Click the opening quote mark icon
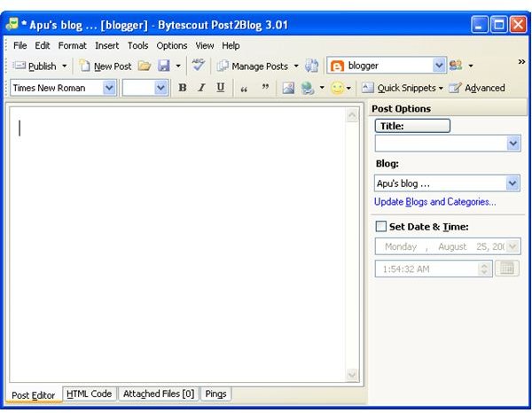The height and width of the screenshot is (413, 532). click(x=244, y=89)
